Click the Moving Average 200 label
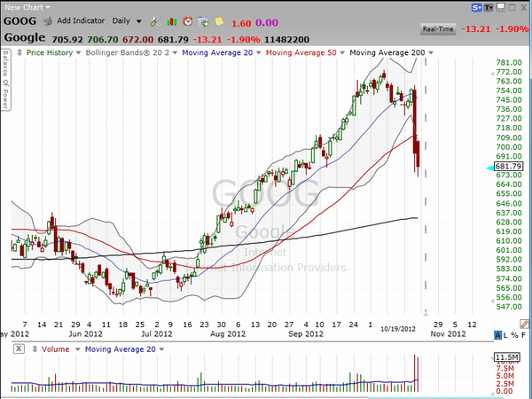 pos(387,52)
